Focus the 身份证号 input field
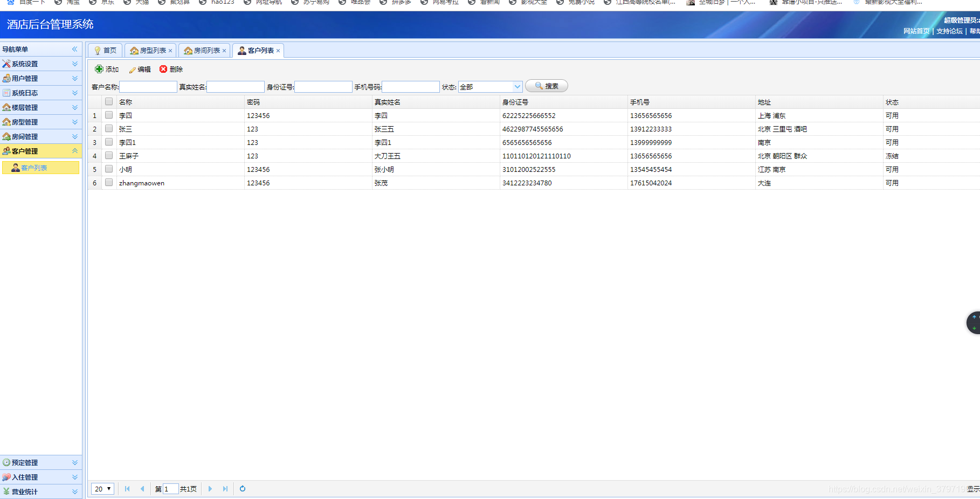This screenshot has width=980, height=499. (323, 87)
